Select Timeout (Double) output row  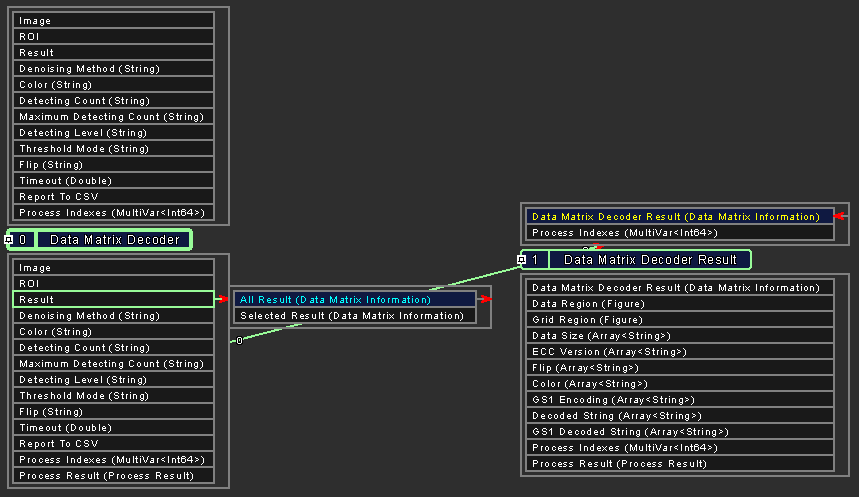(113, 427)
